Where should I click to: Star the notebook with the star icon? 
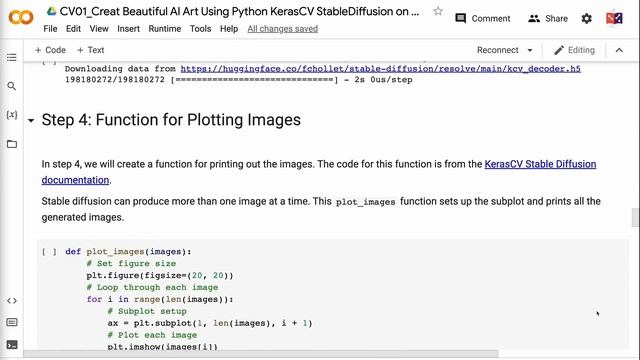(438, 11)
